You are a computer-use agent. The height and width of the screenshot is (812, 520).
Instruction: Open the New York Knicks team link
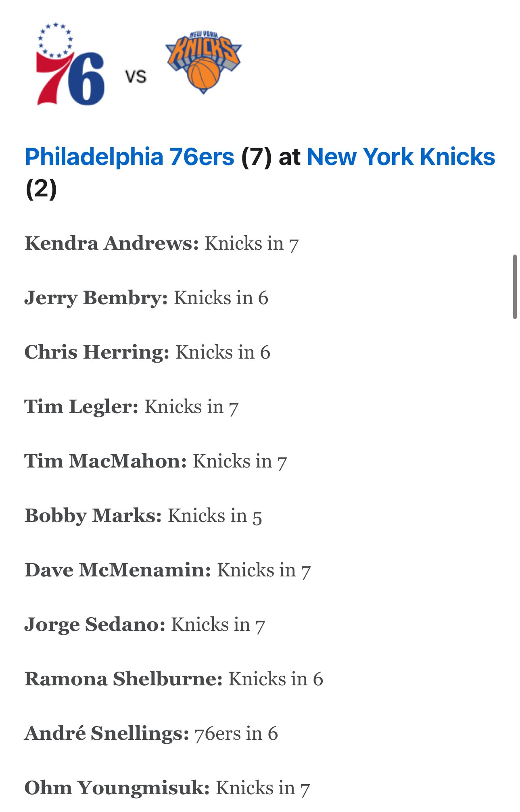401,157
